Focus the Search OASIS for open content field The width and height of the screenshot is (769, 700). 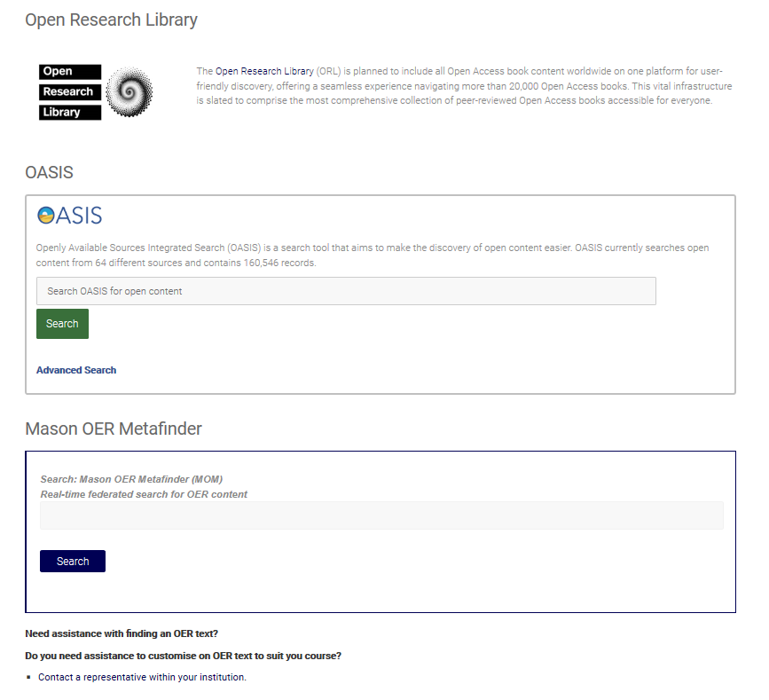pos(346,291)
